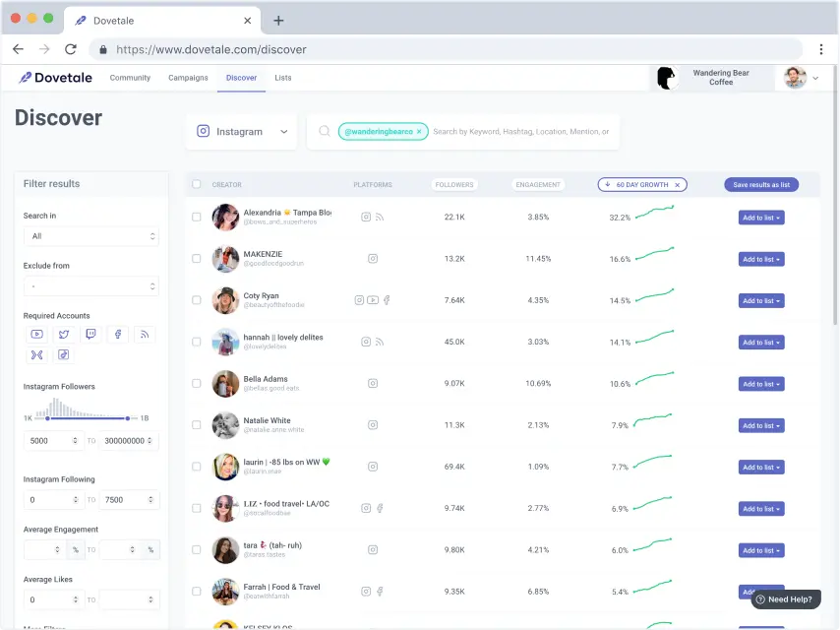
Task: Open the Lists tab
Action: [283, 78]
